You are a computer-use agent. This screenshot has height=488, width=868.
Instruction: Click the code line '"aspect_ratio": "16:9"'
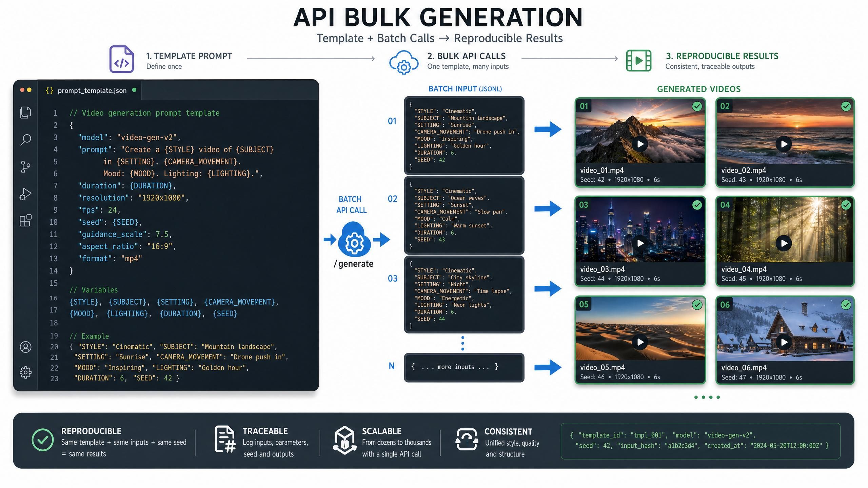coord(127,246)
